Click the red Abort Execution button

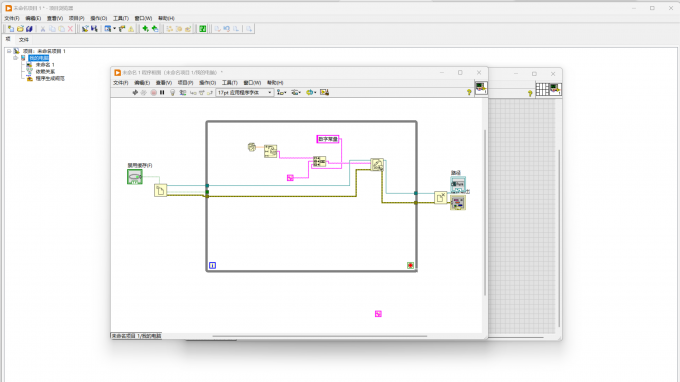click(x=154, y=92)
